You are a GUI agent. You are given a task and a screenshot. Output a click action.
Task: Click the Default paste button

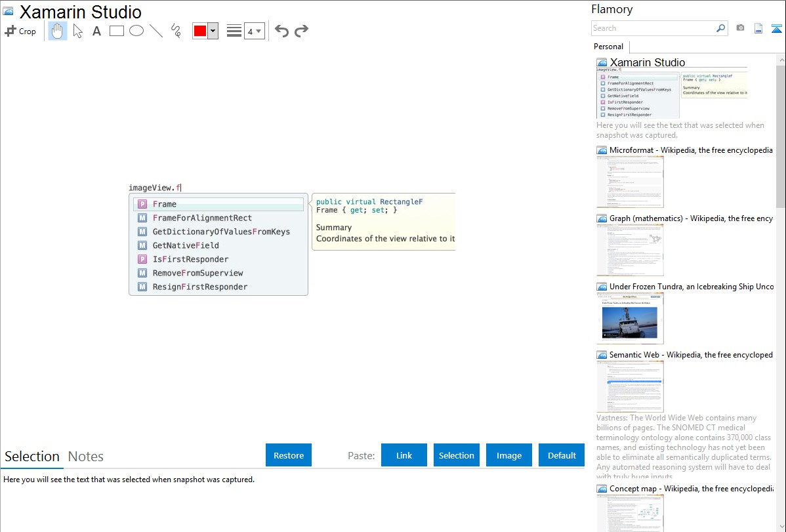pos(562,455)
